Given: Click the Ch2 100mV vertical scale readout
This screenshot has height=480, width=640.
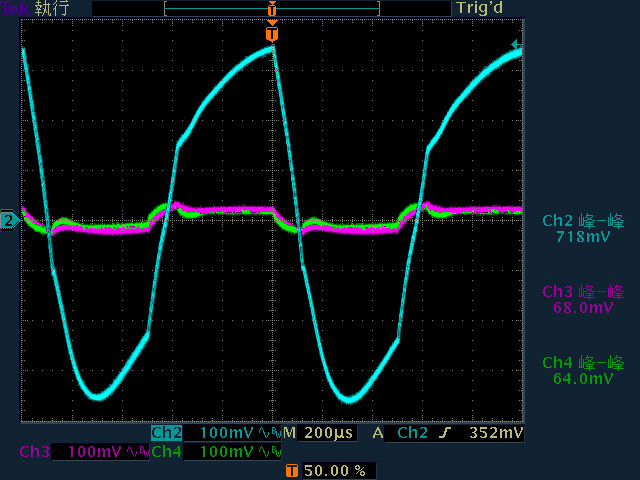Looking at the screenshot, I should (x=226, y=433).
